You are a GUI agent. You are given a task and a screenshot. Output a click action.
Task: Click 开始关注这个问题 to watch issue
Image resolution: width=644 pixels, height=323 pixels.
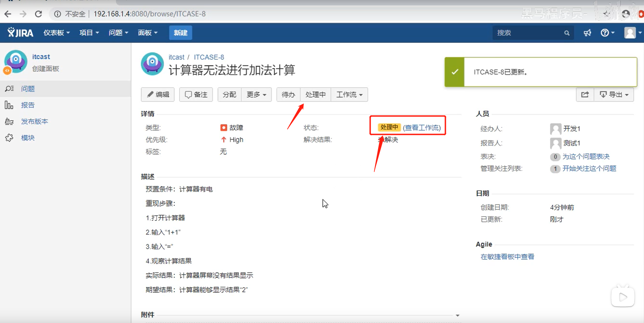[590, 168]
